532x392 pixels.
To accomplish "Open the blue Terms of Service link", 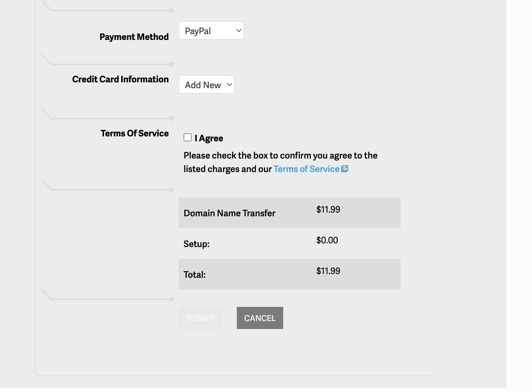I will [306, 169].
